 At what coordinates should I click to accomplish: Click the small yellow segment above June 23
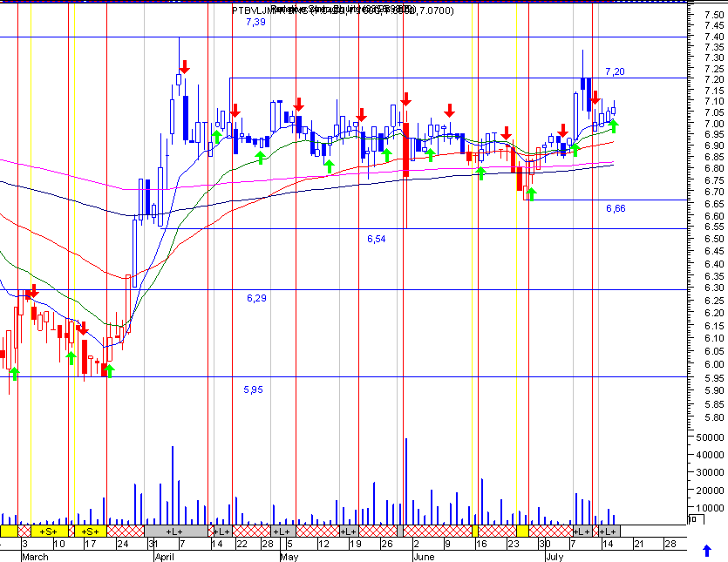coord(523,532)
